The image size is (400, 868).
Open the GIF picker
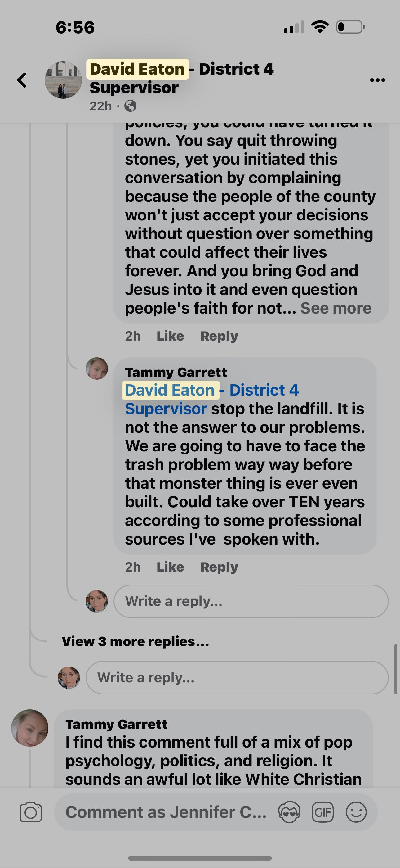(322, 812)
